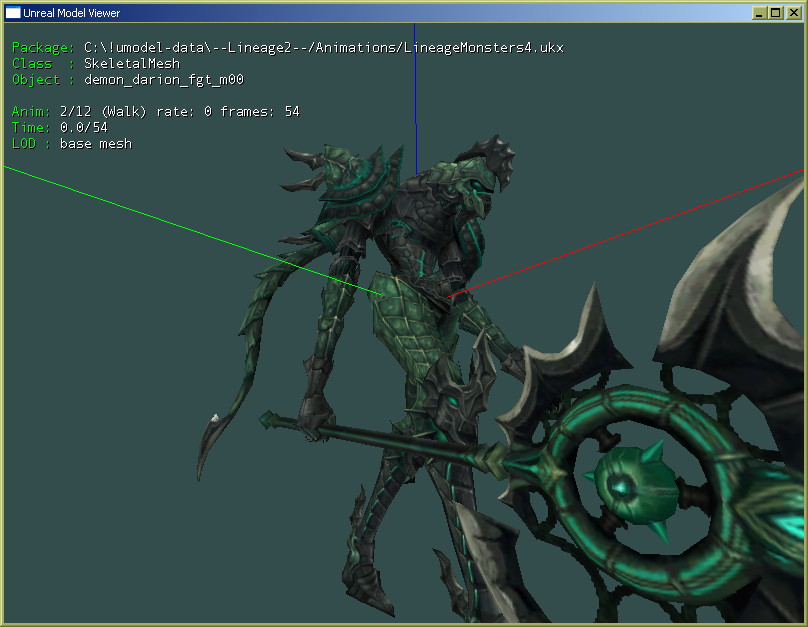The width and height of the screenshot is (808, 627).
Task: Click the 'Class' label
Action: click(x=31, y=63)
